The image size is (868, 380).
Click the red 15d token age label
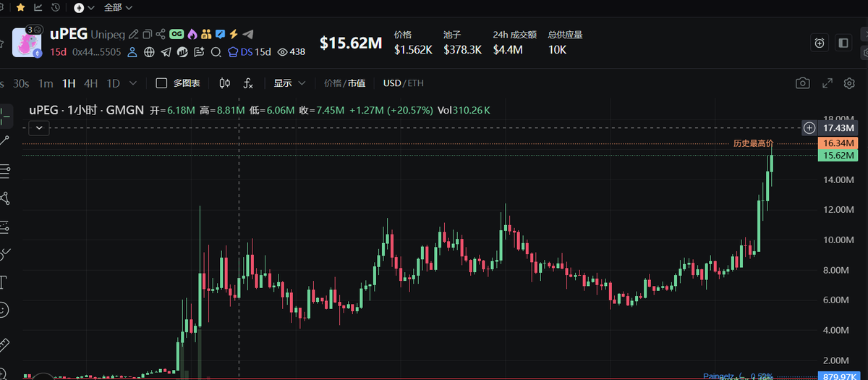(58, 52)
